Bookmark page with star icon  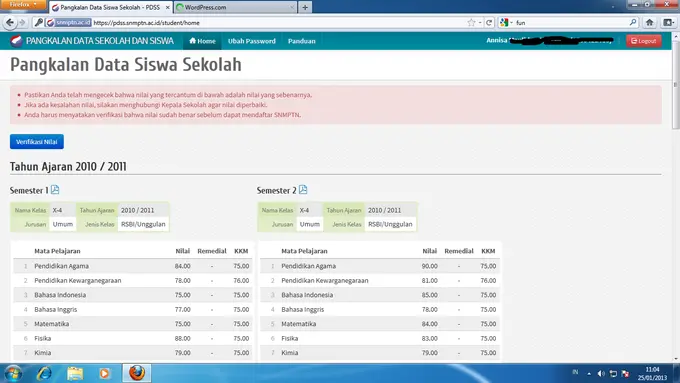[471, 23]
